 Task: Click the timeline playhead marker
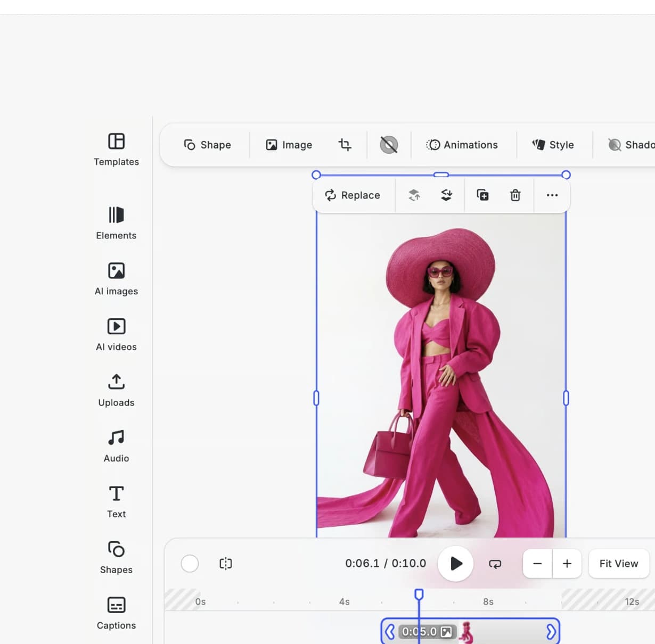(419, 595)
